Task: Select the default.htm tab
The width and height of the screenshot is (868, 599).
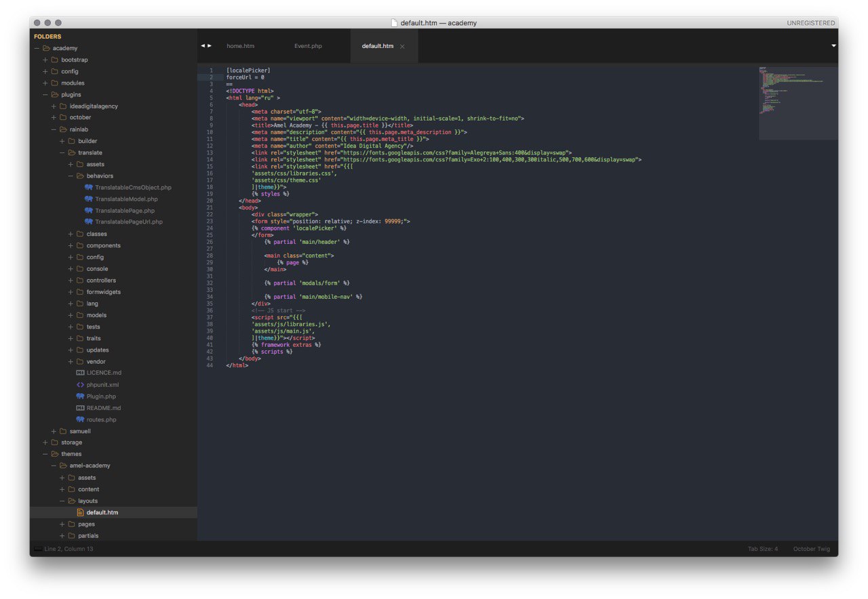Action: pos(378,46)
